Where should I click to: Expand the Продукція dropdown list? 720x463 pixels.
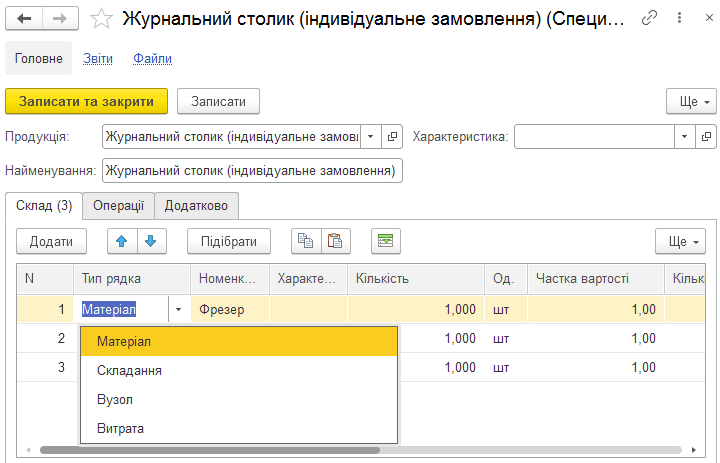pos(371,136)
